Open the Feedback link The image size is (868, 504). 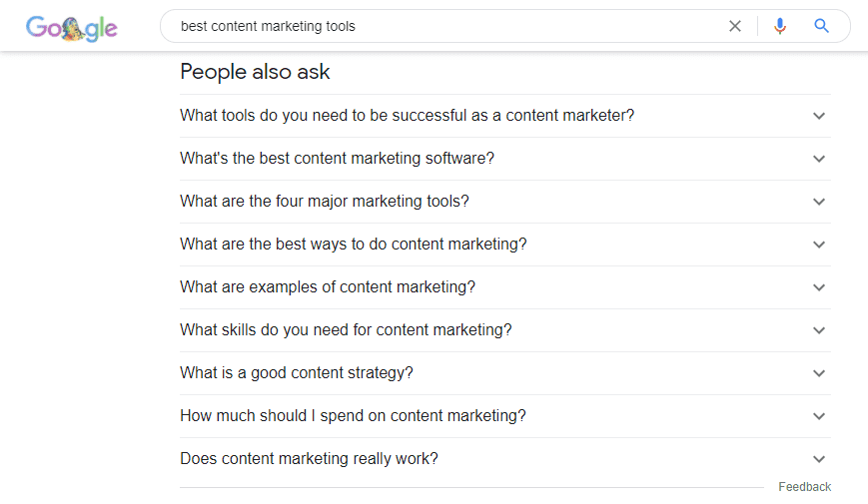(804, 487)
